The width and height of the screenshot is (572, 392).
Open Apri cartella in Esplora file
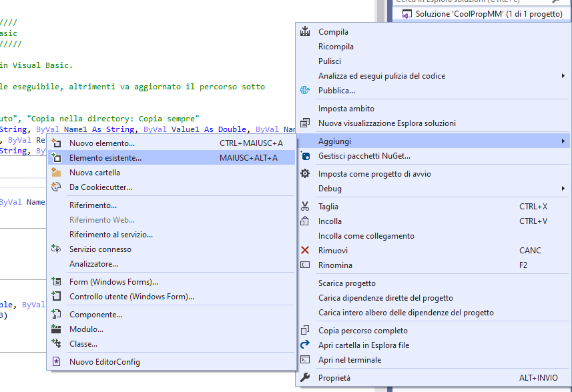point(433,345)
